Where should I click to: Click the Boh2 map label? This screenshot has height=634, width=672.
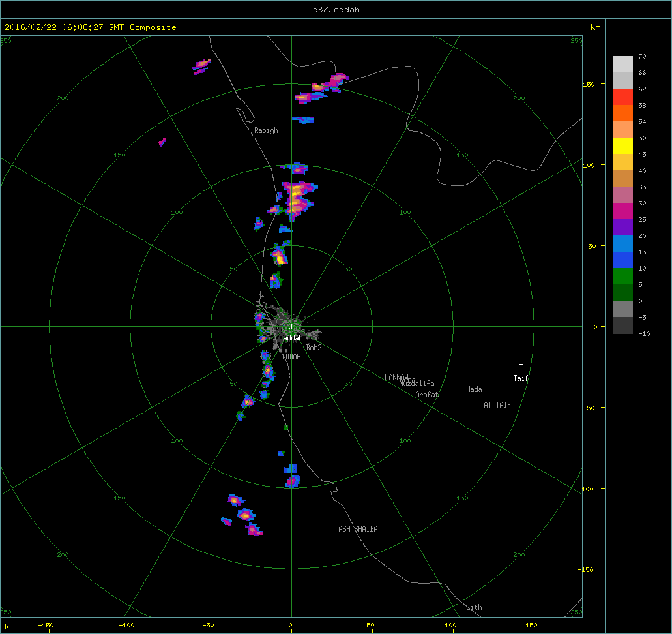(x=314, y=348)
